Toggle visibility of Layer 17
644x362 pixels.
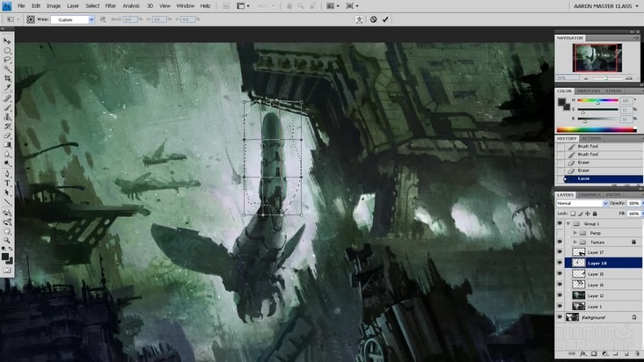(x=560, y=252)
